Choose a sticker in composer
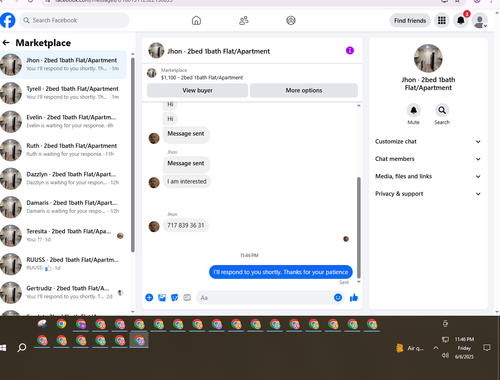Viewport: 500px width, 380px height. click(x=174, y=297)
